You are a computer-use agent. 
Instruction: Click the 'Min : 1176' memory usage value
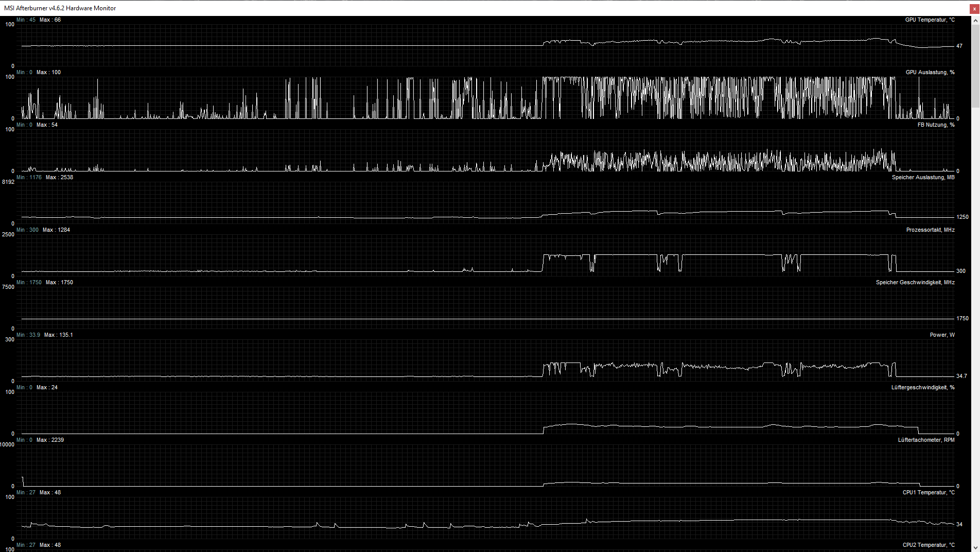coord(29,178)
